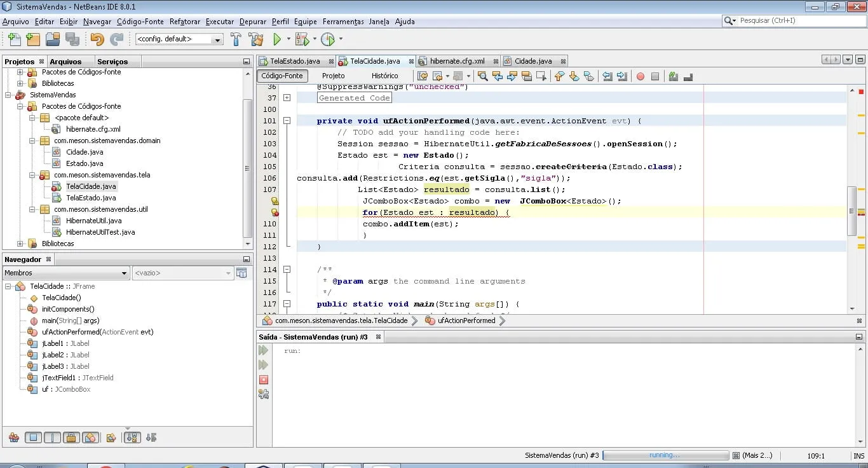This screenshot has width=868, height=468.
Task: Open the Membros dropdown in Navigator
Action: coord(66,273)
